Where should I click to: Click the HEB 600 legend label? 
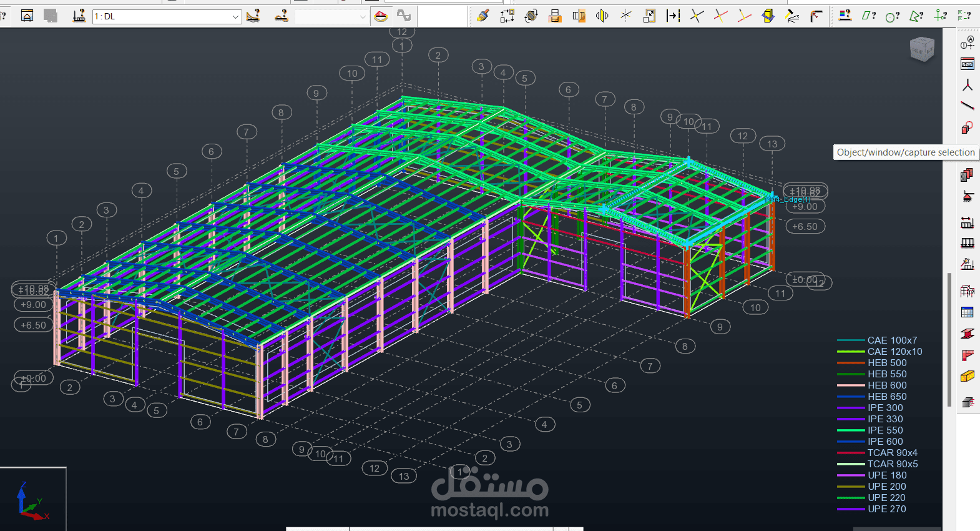(x=887, y=385)
